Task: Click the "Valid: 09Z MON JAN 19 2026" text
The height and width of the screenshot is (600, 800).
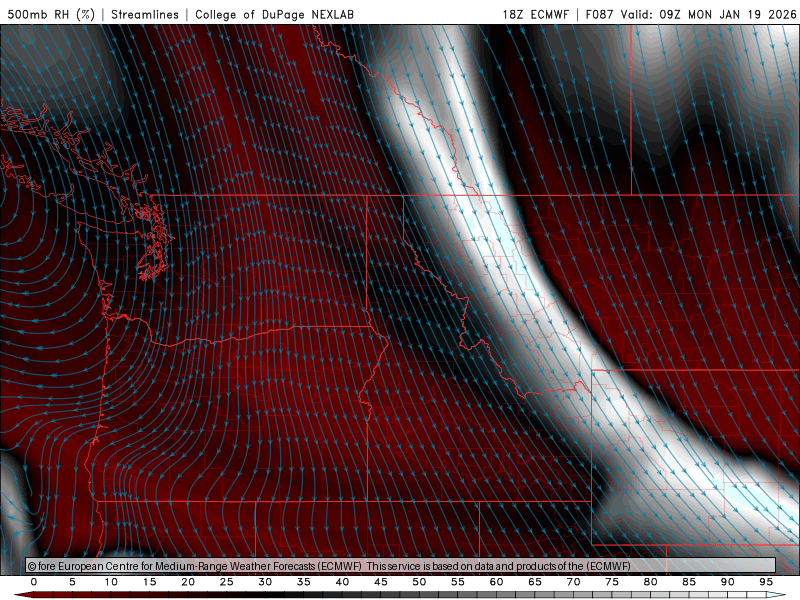Action: click(x=708, y=14)
